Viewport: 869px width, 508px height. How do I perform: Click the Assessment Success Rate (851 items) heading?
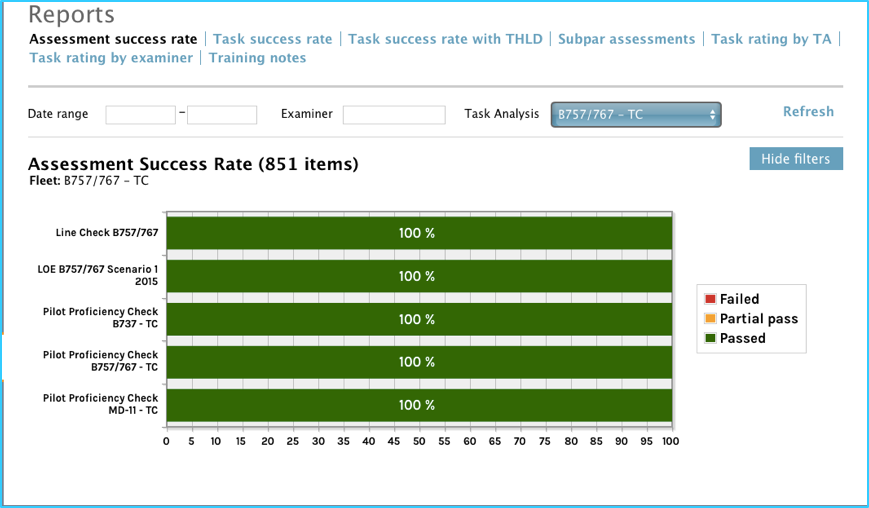pyautogui.click(x=193, y=164)
